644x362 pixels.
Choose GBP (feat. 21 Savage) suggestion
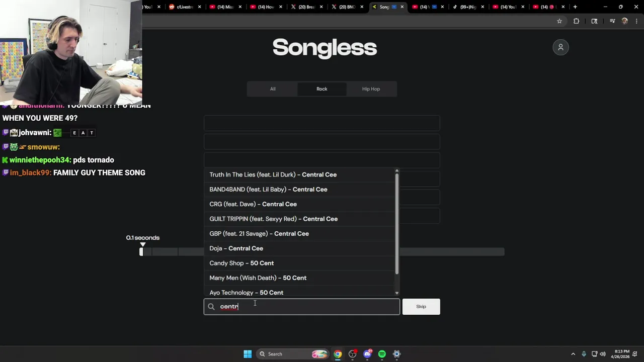(299, 234)
